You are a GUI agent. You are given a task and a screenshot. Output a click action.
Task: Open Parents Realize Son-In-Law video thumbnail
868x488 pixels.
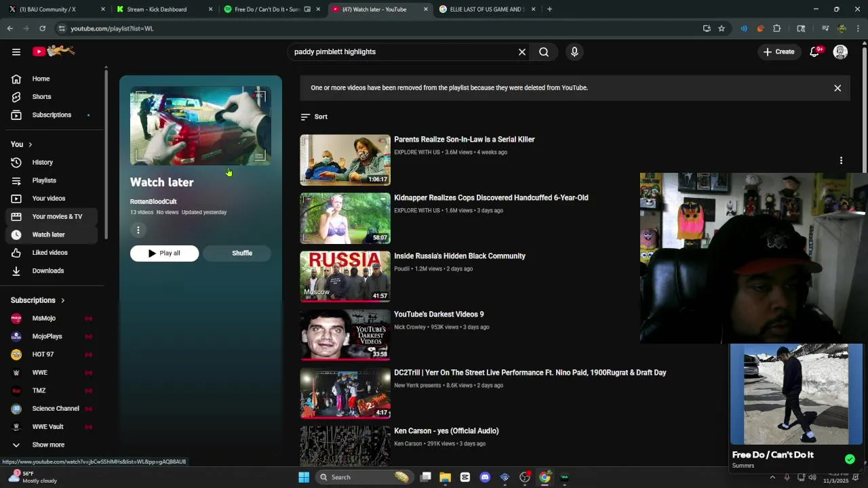tap(345, 160)
